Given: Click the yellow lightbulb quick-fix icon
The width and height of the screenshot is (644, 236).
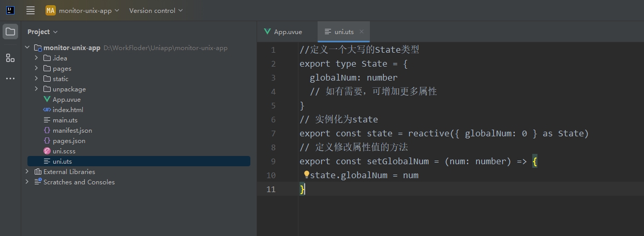Looking at the screenshot, I should point(306,175).
